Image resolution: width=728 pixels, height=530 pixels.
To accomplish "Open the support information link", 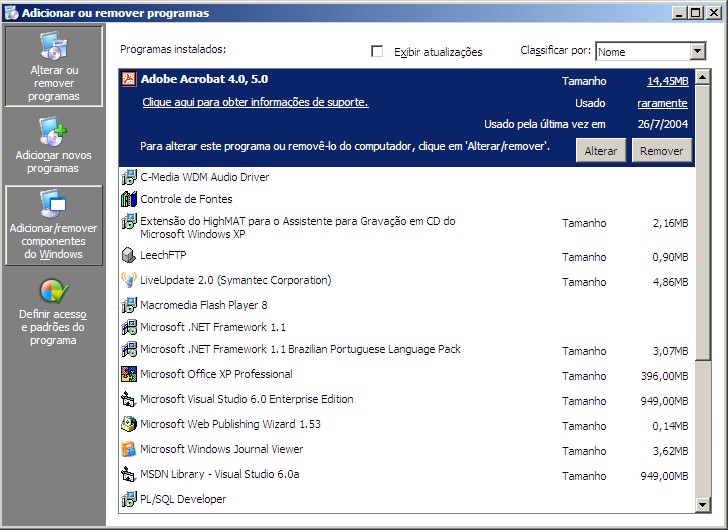I will (x=255, y=102).
